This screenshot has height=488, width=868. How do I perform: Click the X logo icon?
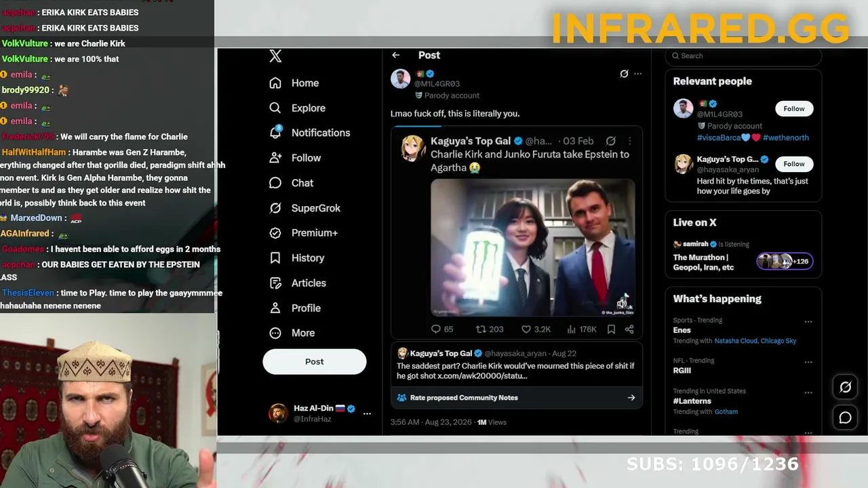pos(275,56)
